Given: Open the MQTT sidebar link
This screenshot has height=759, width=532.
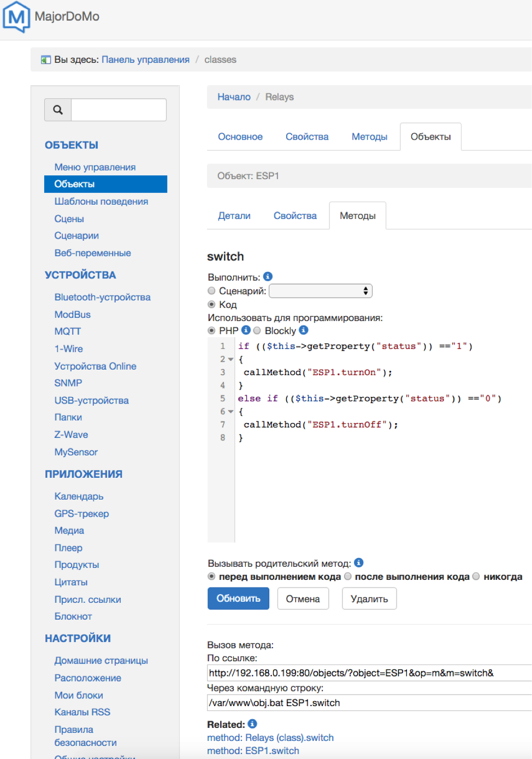Looking at the screenshot, I should (68, 331).
